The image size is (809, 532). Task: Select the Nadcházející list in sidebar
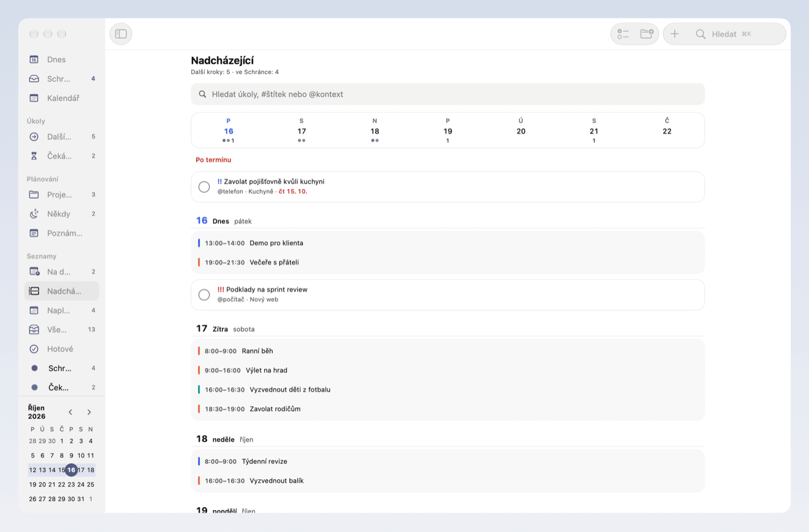click(62, 291)
